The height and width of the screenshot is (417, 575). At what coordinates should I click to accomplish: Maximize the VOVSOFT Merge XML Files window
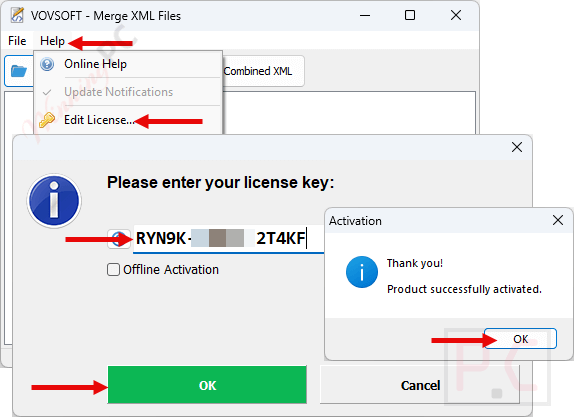(410, 15)
